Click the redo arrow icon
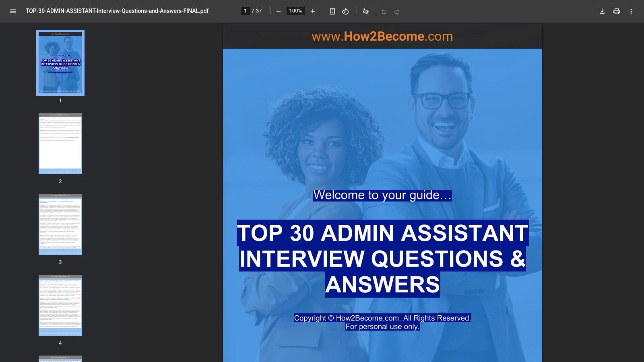 pyautogui.click(x=397, y=11)
